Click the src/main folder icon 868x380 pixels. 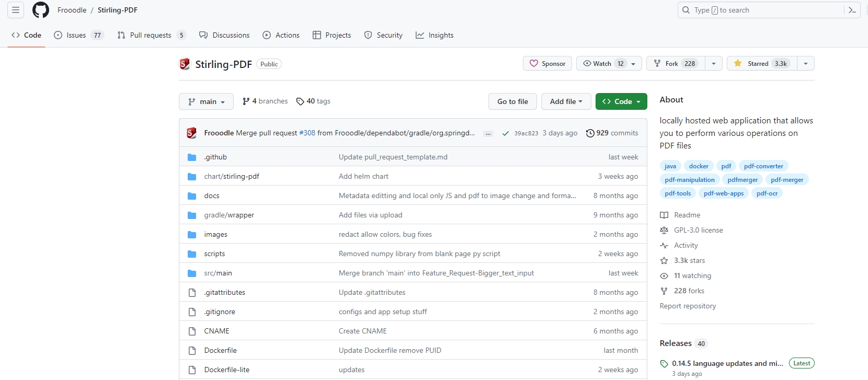click(192, 273)
